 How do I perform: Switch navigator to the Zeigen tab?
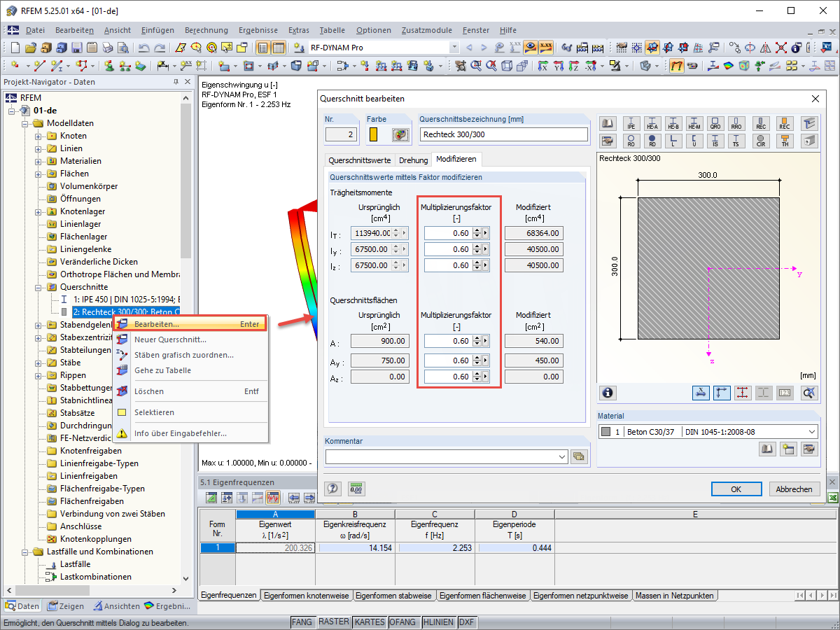[x=66, y=606]
